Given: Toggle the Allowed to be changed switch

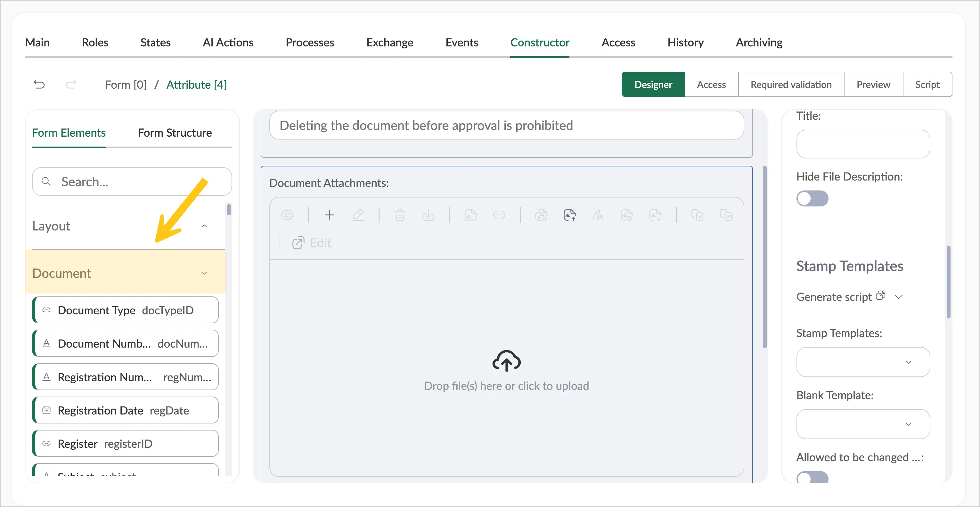Looking at the screenshot, I should click(812, 477).
